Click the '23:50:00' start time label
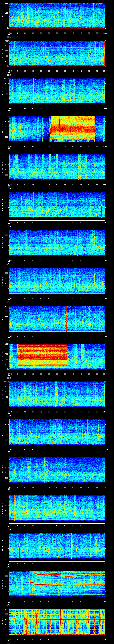Viewport: 114px width, 644px height. [9, 109]
